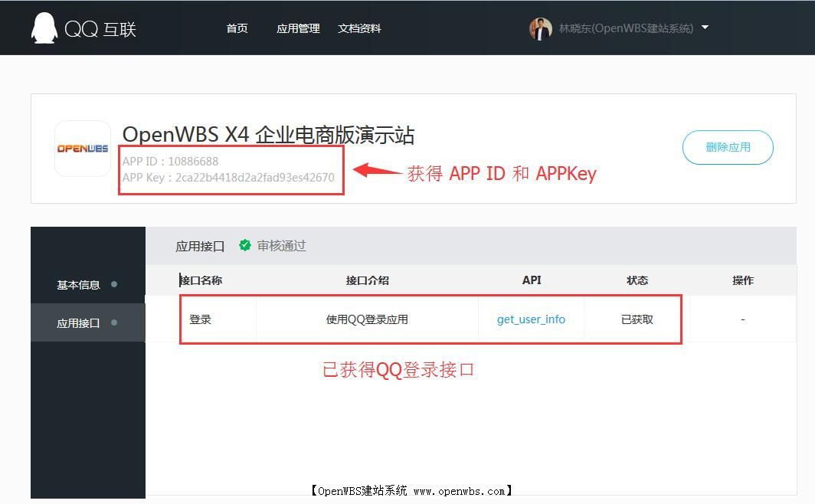Image resolution: width=815 pixels, height=504 pixels.
Task: Switch to the 基本信息 sidebar tab
Action: [79, 284]
